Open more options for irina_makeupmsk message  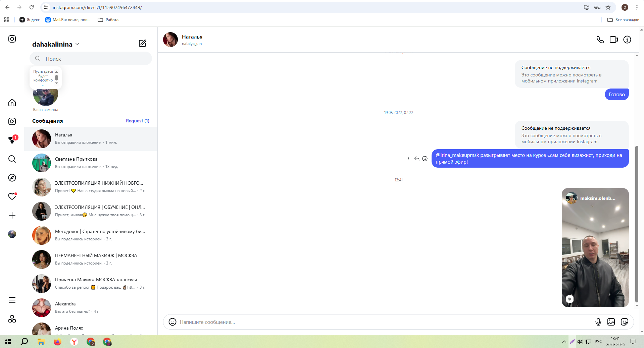coord(409,159)
